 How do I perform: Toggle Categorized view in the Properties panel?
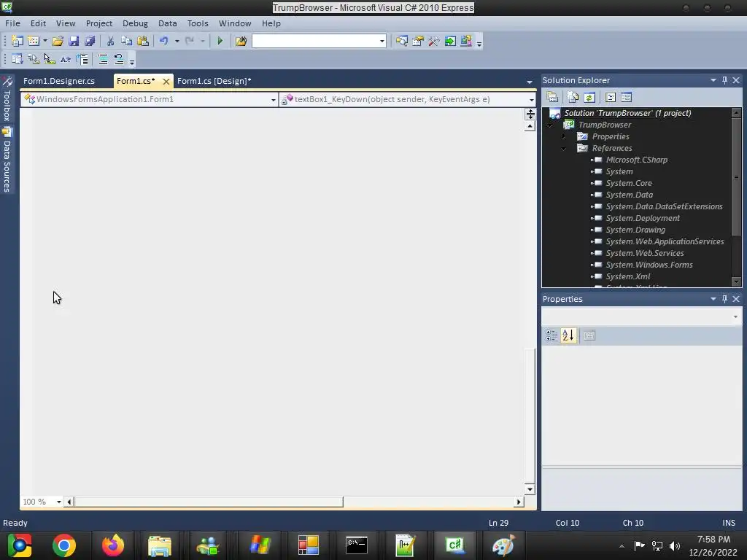(551, 335)
